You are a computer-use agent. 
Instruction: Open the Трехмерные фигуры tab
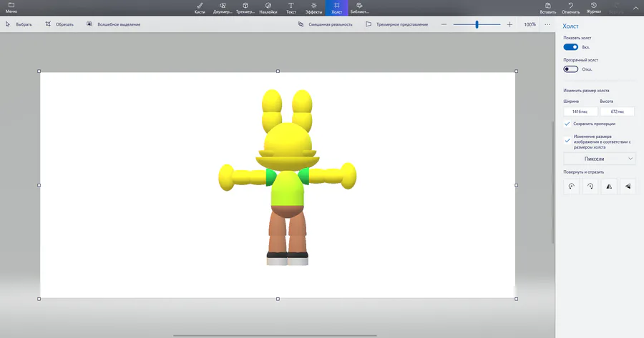[x=245, y=8]
